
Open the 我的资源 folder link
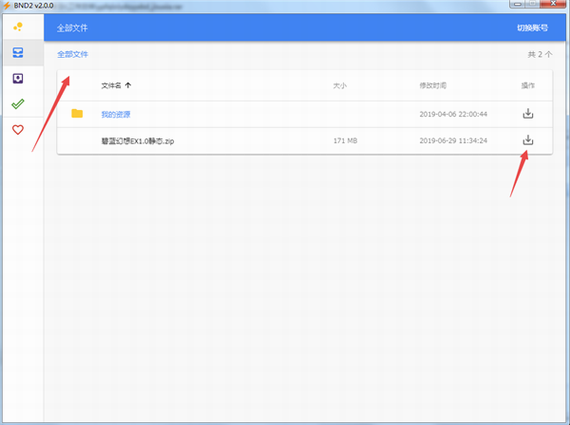116,115
